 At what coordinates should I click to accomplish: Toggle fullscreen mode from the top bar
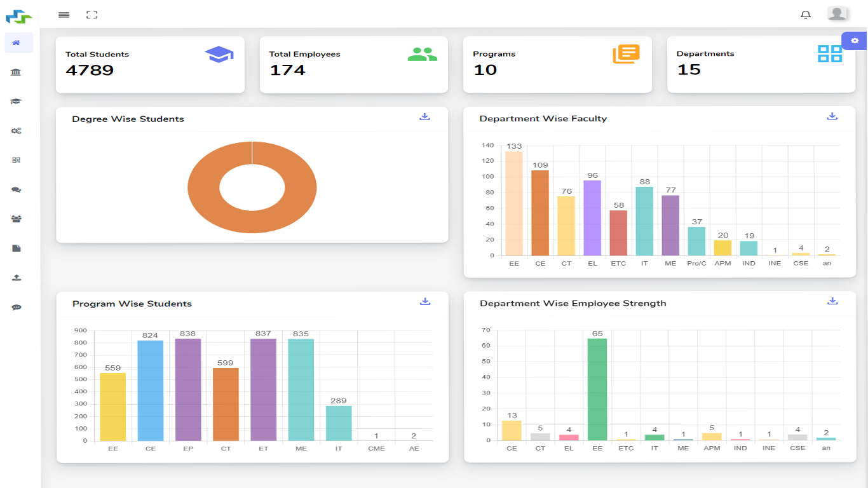click(x=92, y=15)
